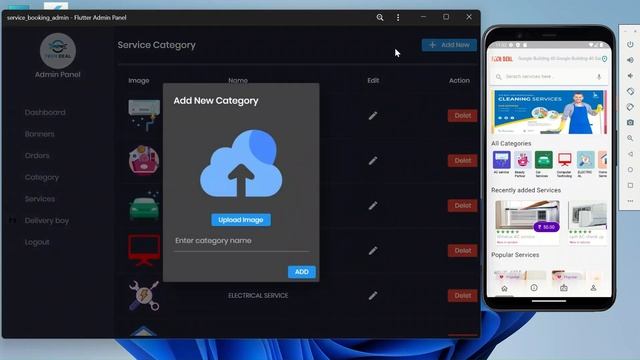This screenshot has width=640, height=360.
Task: Tap the microphone icon in phone search
Action: pos(599,77)
